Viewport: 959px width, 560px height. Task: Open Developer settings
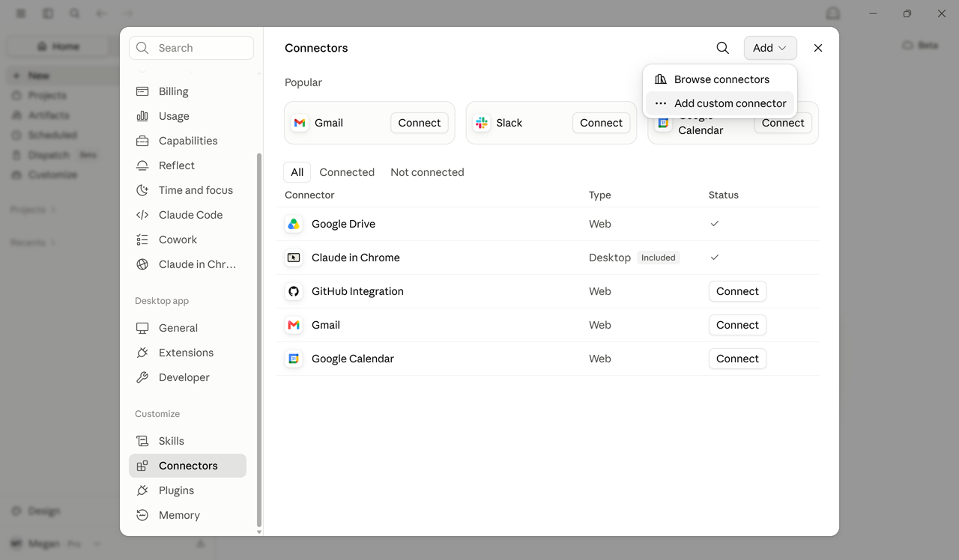coord(187,377)
